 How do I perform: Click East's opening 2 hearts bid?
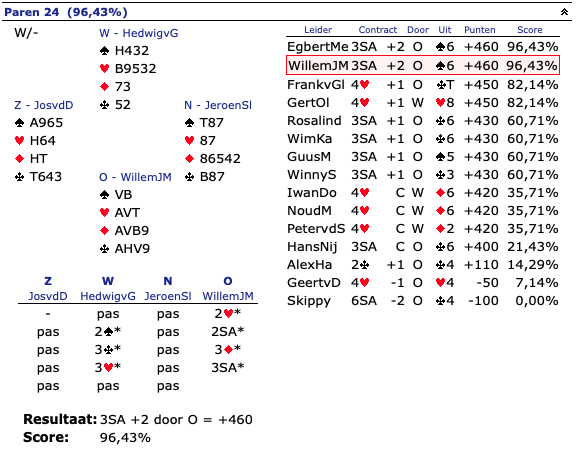[228, 313]
